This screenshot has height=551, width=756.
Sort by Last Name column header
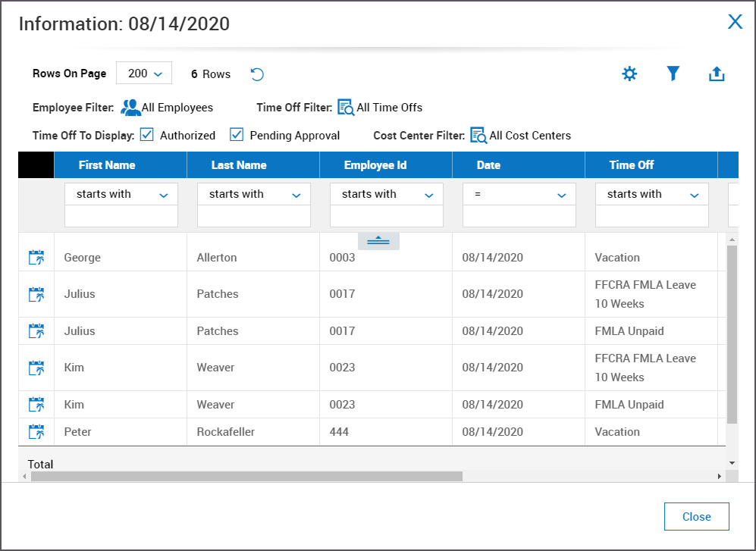point(253,165)
